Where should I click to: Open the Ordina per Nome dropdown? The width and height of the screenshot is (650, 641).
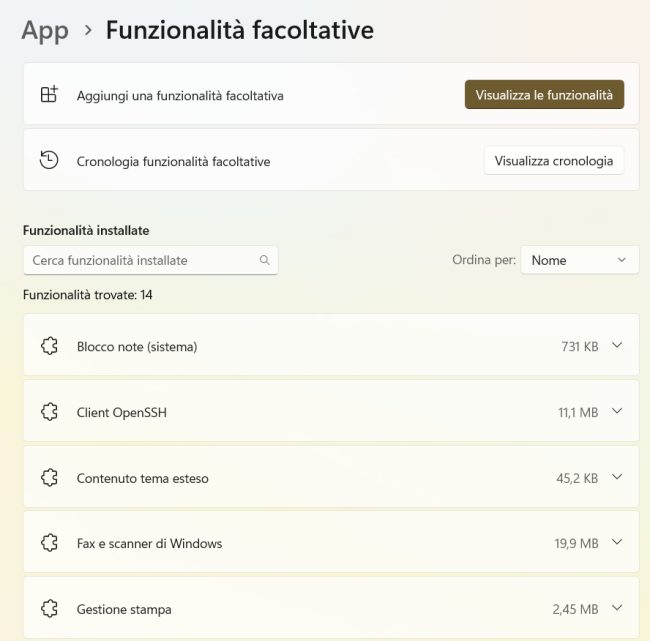(580, 260)
